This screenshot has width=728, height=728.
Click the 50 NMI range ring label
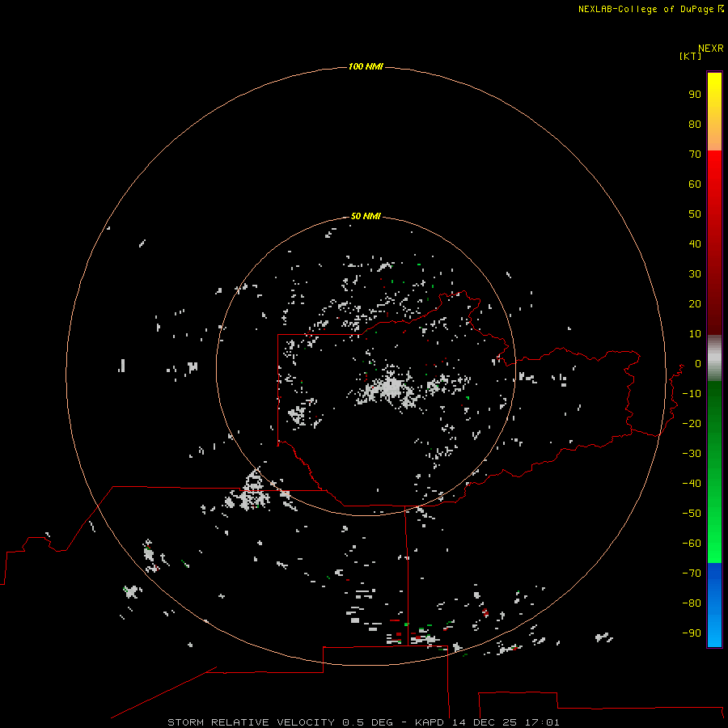point(366,216)
